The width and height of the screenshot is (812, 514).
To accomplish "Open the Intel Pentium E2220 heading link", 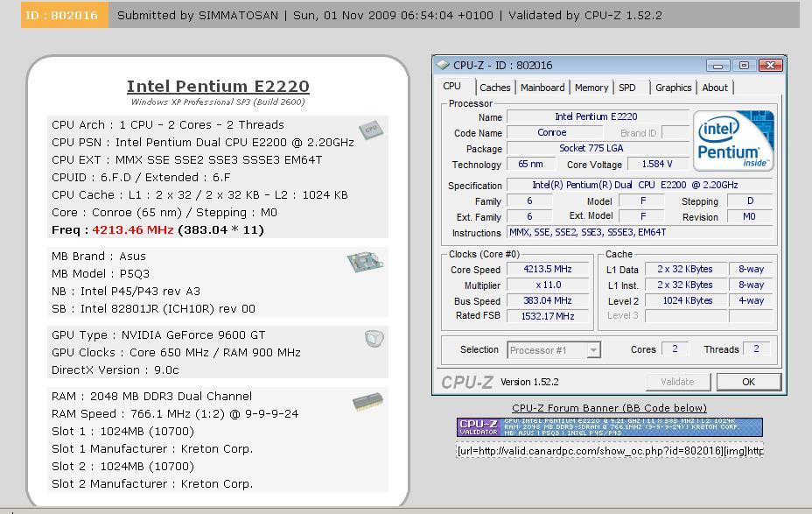I will tap(218, 86).
